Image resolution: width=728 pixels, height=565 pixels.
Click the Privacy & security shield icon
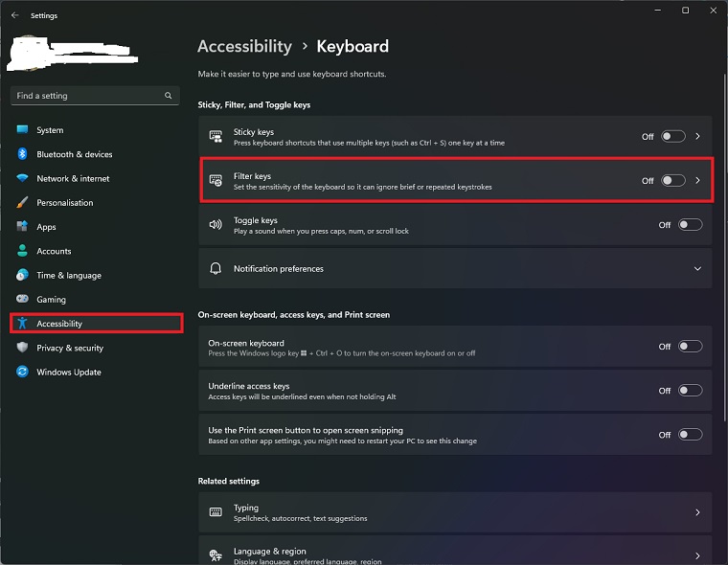pyautogui.click(x=22, y=348)
